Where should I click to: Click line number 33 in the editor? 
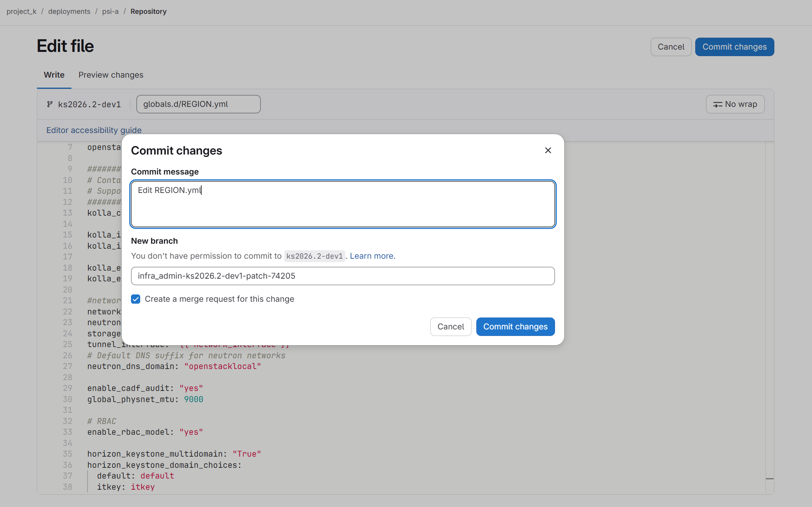tap(68, 432)
